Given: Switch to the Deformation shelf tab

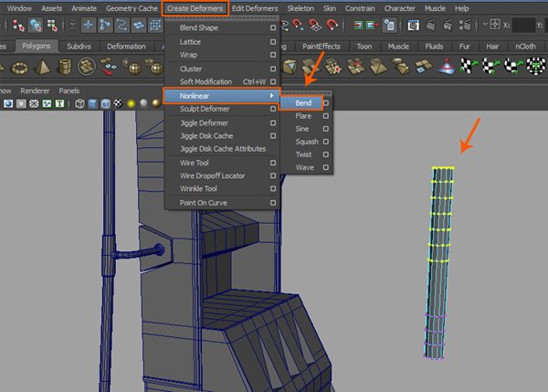Looking at the screenshot, I should point(126,47).
